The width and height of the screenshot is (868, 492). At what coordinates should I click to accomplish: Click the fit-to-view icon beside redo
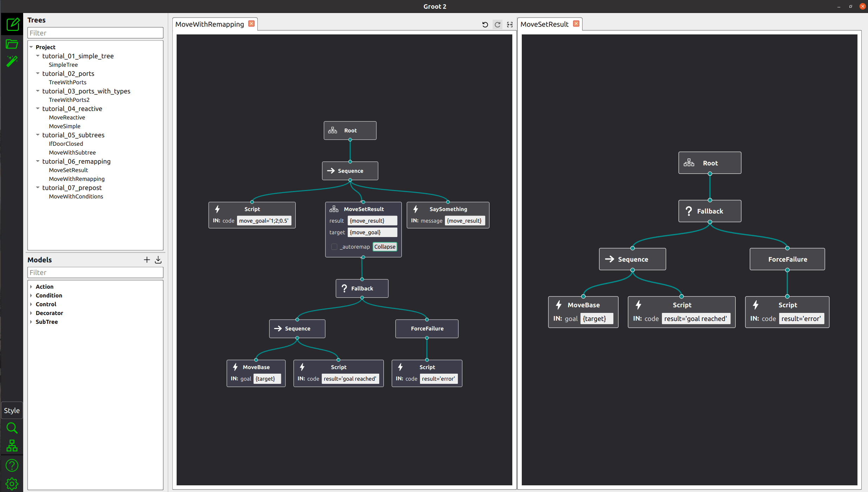[510, 25]
